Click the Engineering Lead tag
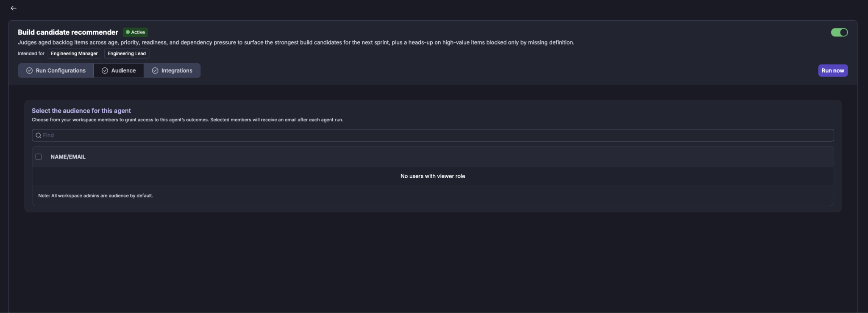Viewport: 868px width, 313px height. (127, 53)
